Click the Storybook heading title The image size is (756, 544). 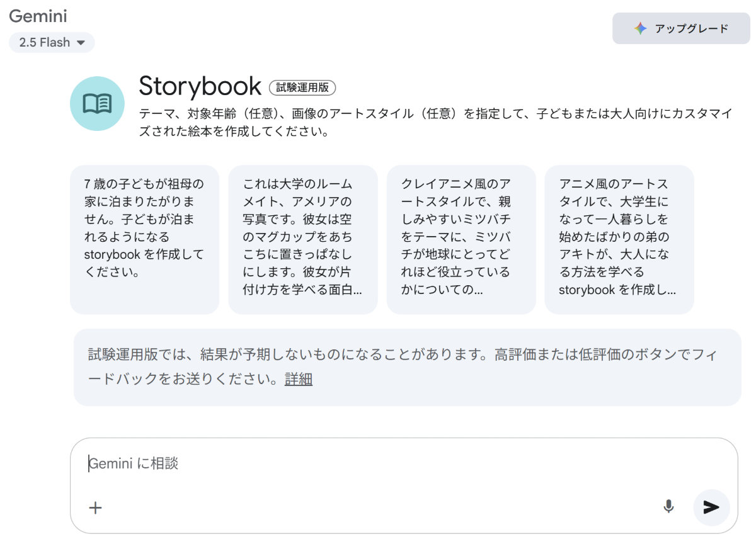[x=200, y=86]
